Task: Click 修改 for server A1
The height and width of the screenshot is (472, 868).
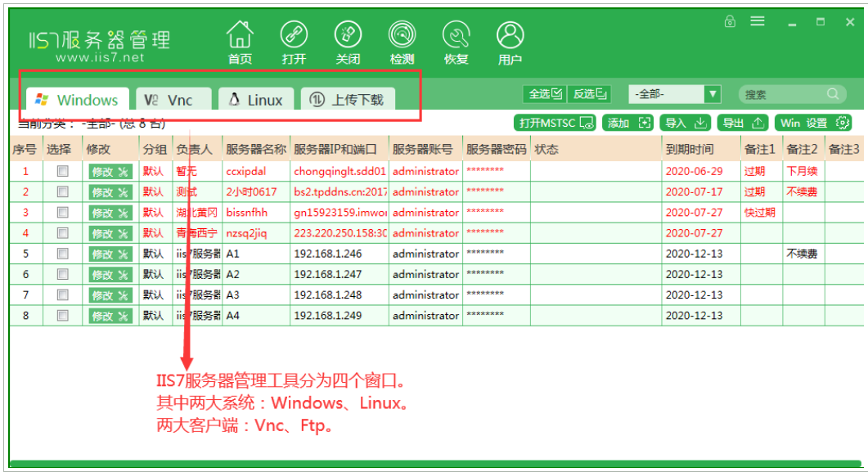Action: 110,254
